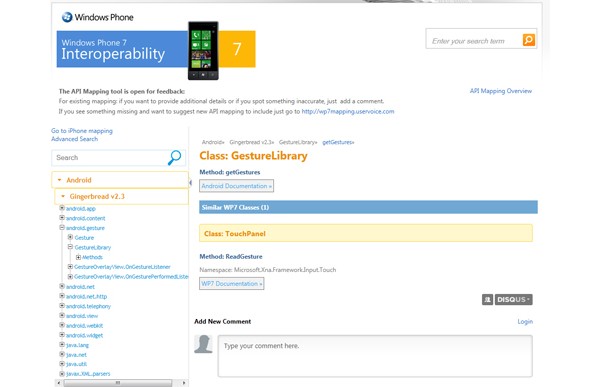This screenshot has height=387, width=600.
Task: Click the Disqus community user icon
Action: click(x=487, y=299)
